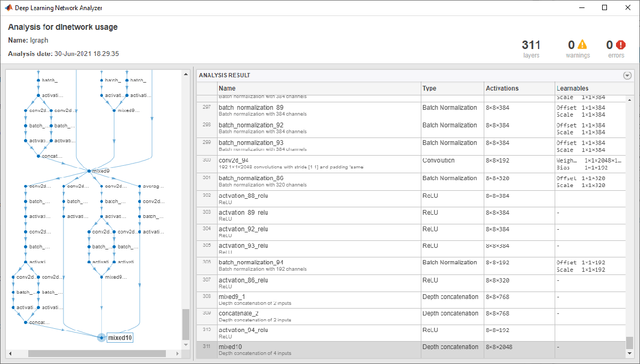Select the mixed10 node in graph
Image resolution: width=640 pixels, height=364 pixels.
[x=119, y=338]
